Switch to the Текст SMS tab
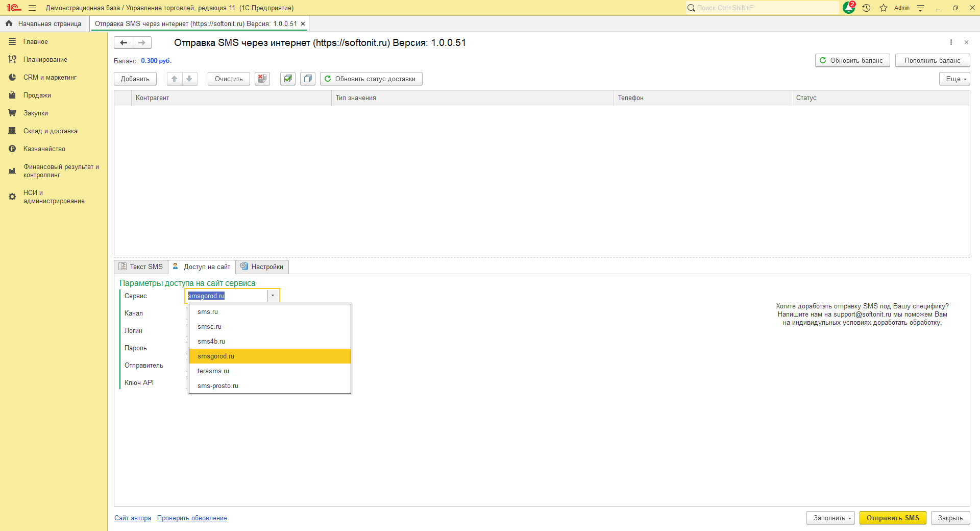The height and width of the screenshot is (531, 980). [141, 267]
